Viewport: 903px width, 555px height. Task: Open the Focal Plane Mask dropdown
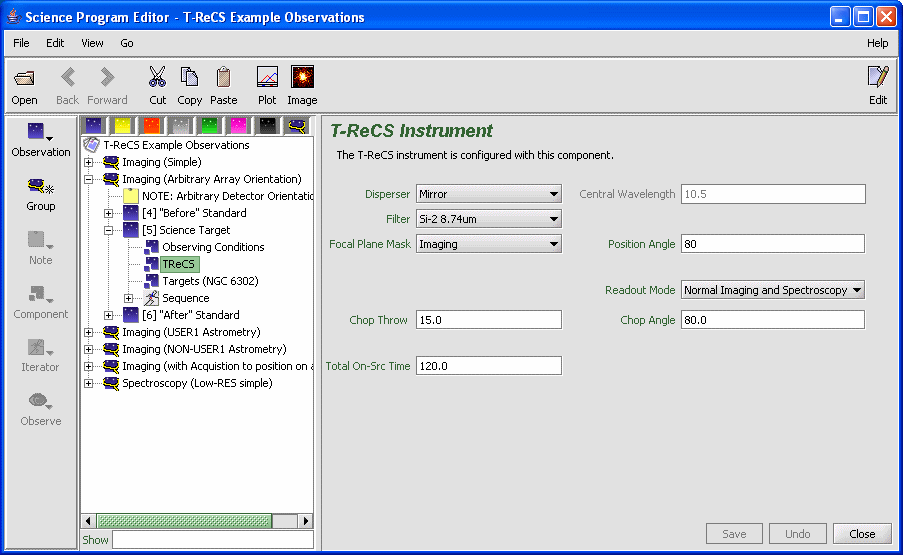tap(488, 244)
